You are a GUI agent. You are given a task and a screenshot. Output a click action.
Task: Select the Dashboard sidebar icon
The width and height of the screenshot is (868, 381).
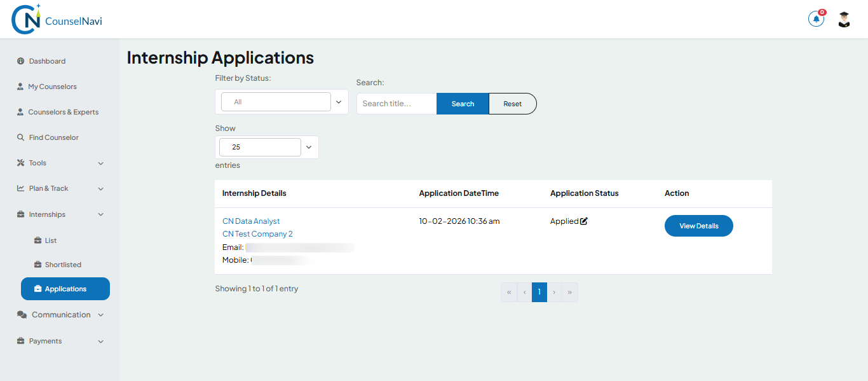point(18,60)
